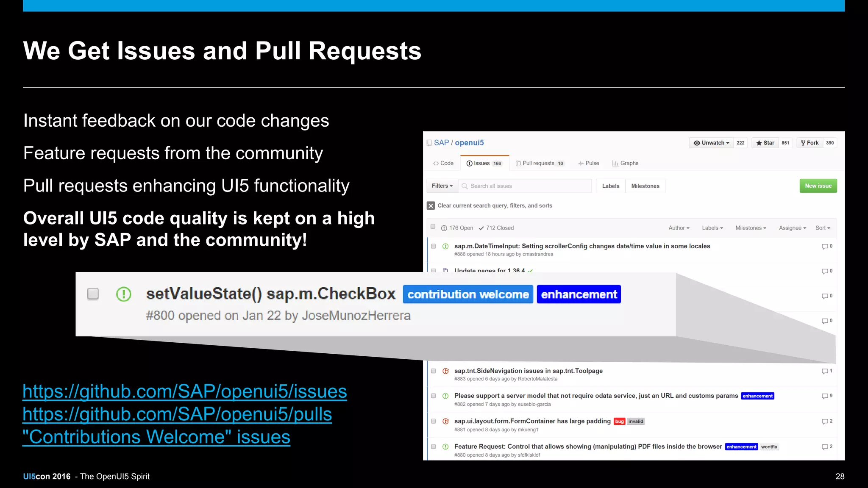Open the Filters dropdown
This screenshot has width=868, height=488.
click(x=442, y=186)
